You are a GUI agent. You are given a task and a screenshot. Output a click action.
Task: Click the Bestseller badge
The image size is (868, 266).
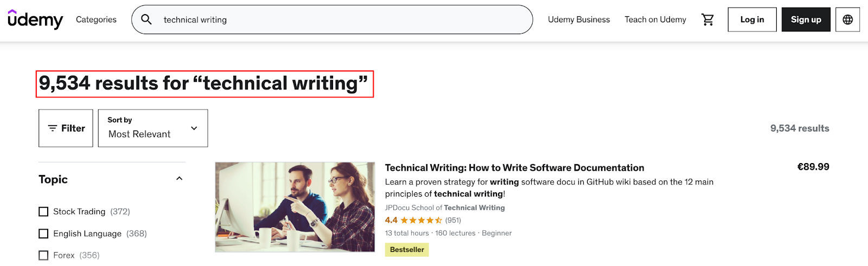click(x=407, y=250)
